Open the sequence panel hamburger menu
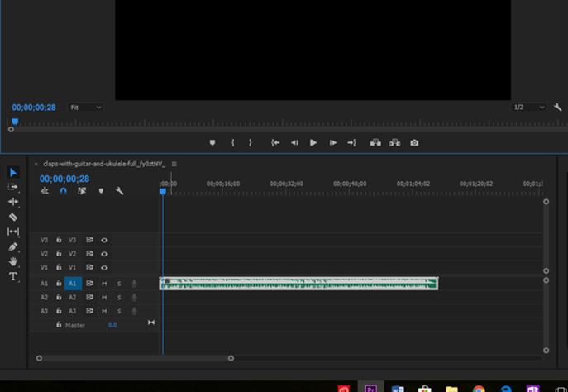Screen dimensions: 568x392 point(174,165)
